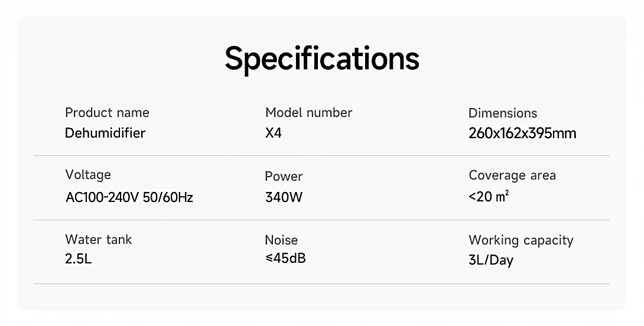Click the Water tank label
This screenshot has height=326, width=644.
pyautogui.click(x=99, y=240)
